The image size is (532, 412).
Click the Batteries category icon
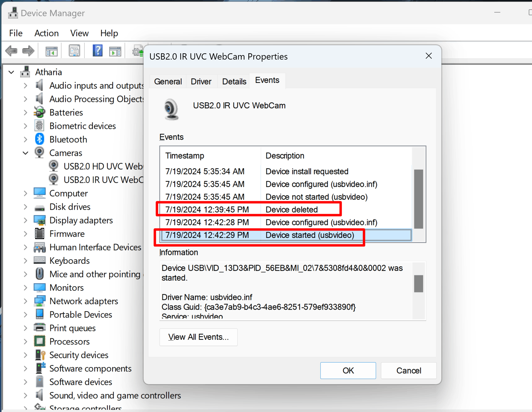pyautogui.click(x=39, y=112)
